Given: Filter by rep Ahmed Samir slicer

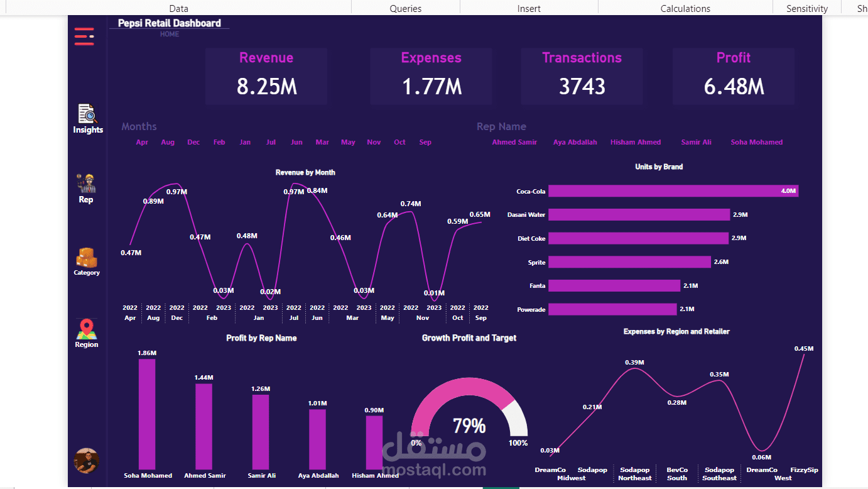Looking at the screenshot, I should click(x=514, y=142).
